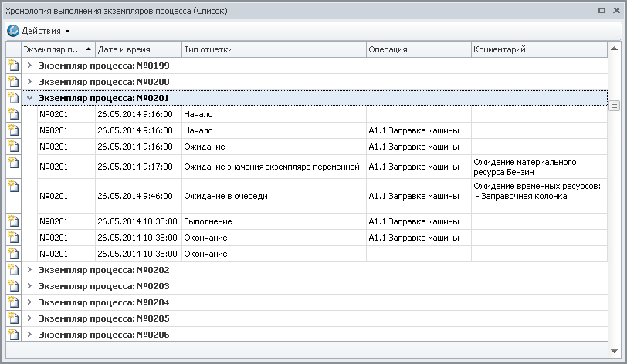The image size is (627, 364).
Task: Select cell Выполнение
Action: (274, 221)
